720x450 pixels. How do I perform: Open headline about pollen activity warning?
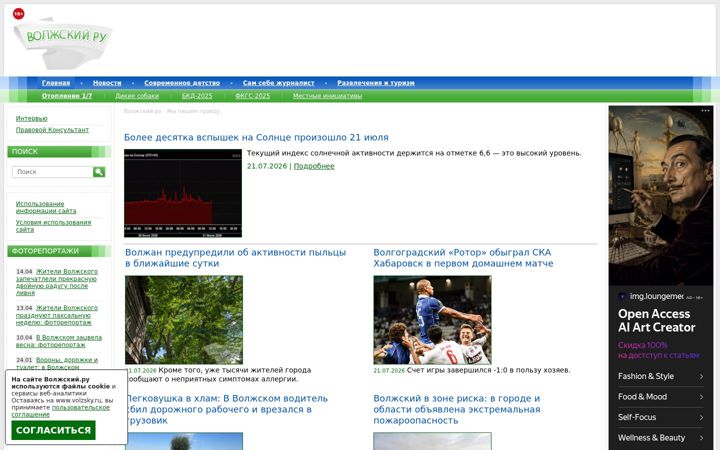click(236, 258)
